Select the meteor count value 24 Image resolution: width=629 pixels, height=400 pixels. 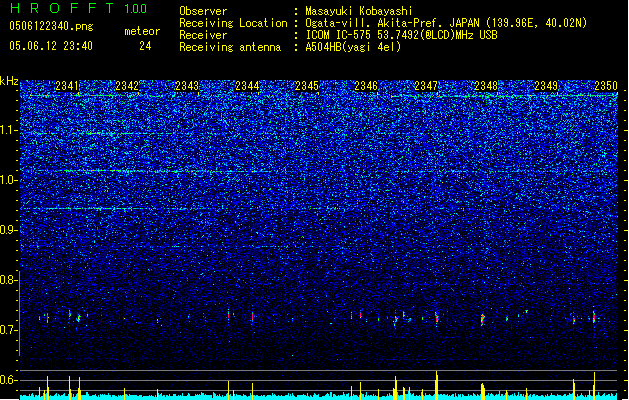point(145,46)
